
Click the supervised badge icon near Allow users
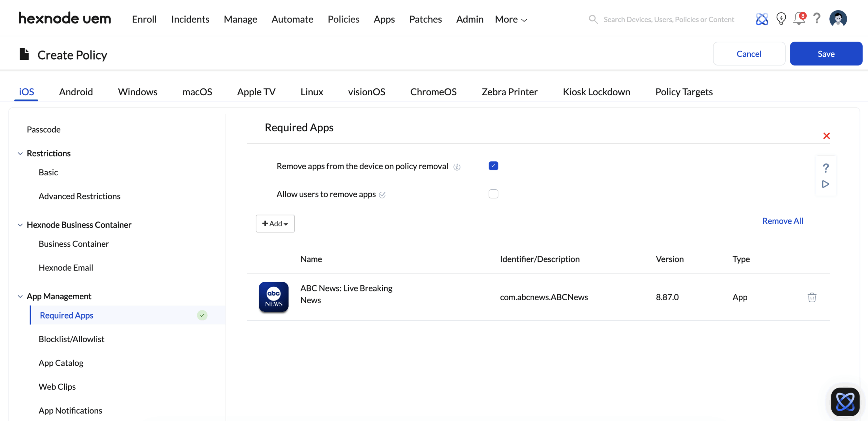pyautogui.click(x=382, y=195)
